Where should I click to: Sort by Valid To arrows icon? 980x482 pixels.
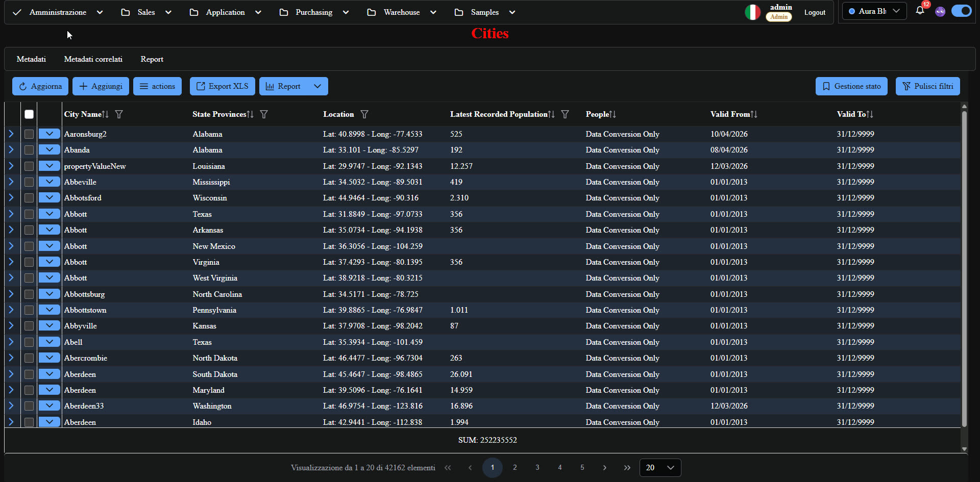tap(870, 114)
